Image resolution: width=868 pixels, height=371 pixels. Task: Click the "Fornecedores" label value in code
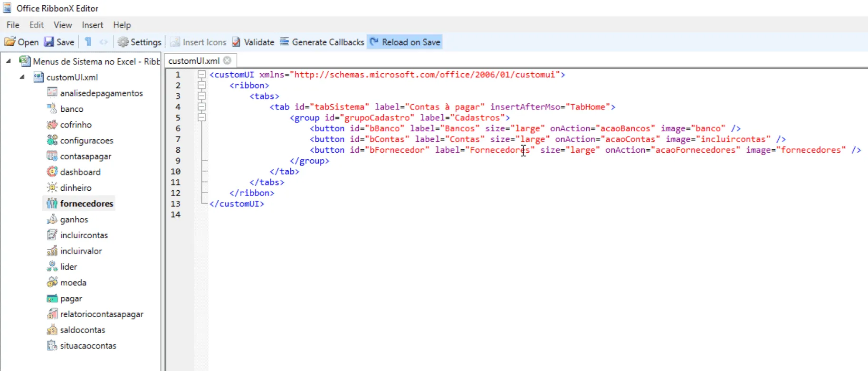[500, 150]
